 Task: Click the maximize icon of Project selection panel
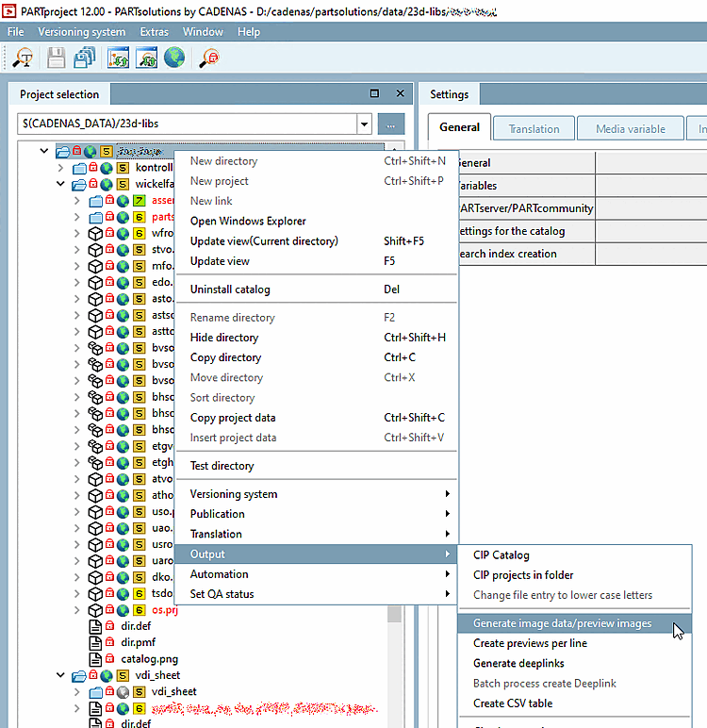[374, 94]
